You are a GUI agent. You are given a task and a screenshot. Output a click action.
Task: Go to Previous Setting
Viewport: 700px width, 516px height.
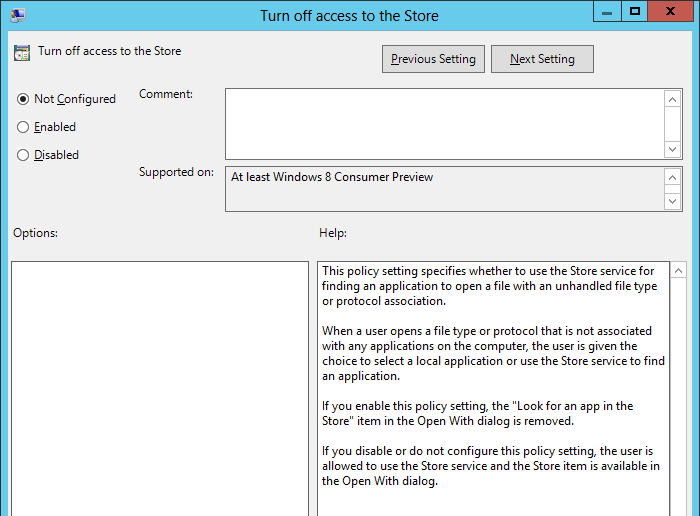point(433,59)
